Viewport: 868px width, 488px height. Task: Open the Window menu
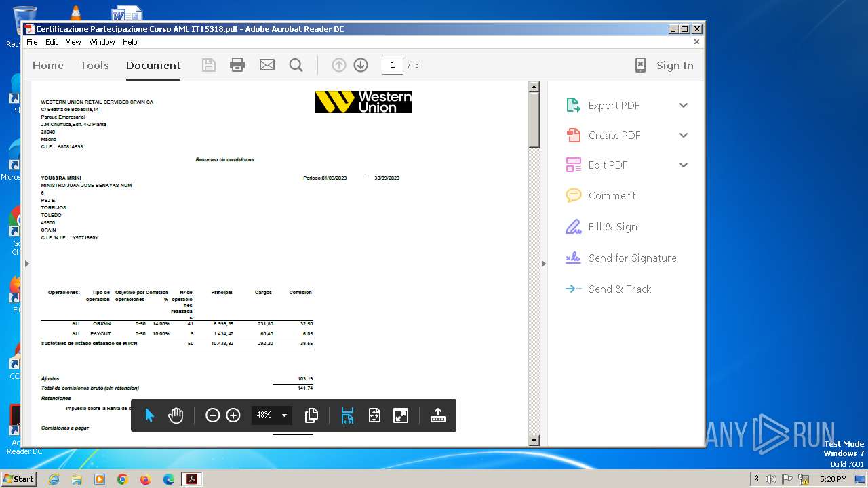click(x=102, y=42)
